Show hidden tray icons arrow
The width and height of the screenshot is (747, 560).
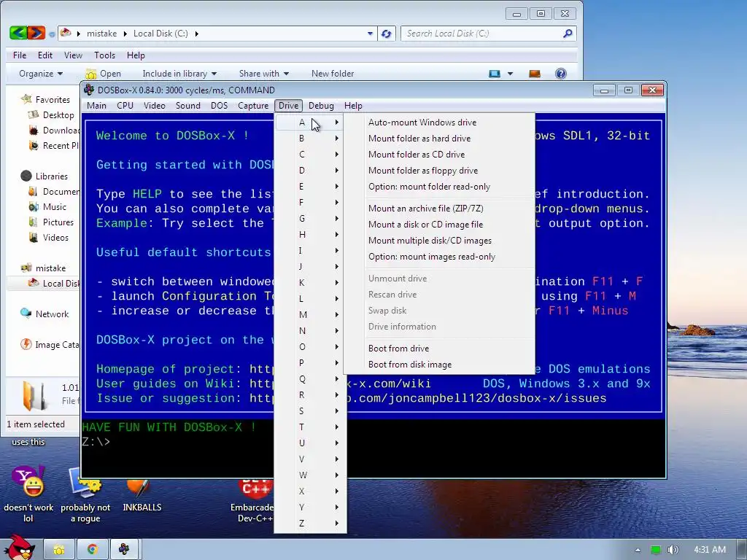click(x=638, y=550)
